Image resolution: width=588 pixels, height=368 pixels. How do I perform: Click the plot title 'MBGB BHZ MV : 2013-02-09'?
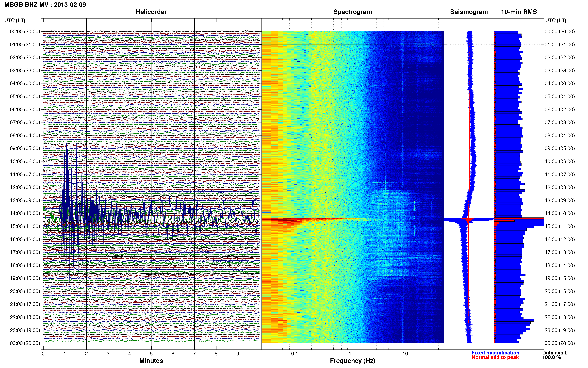pyautogui.click(x=45, y=5)
